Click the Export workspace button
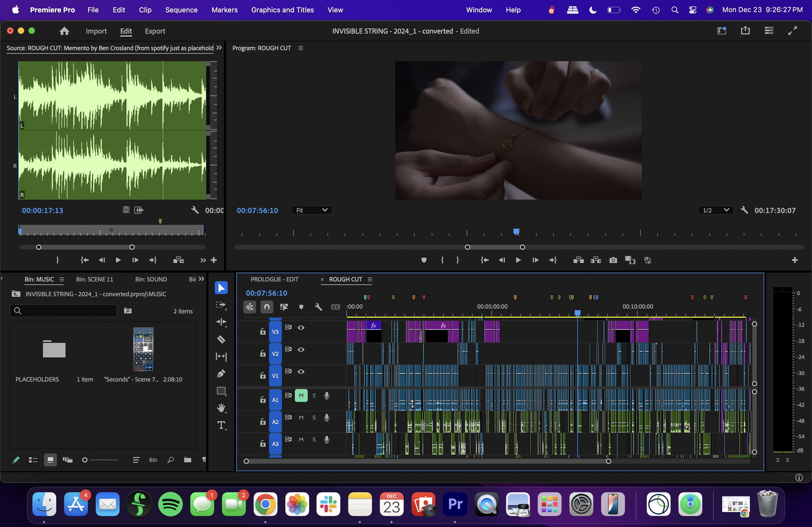812x527 pixels. coord(155,31)
